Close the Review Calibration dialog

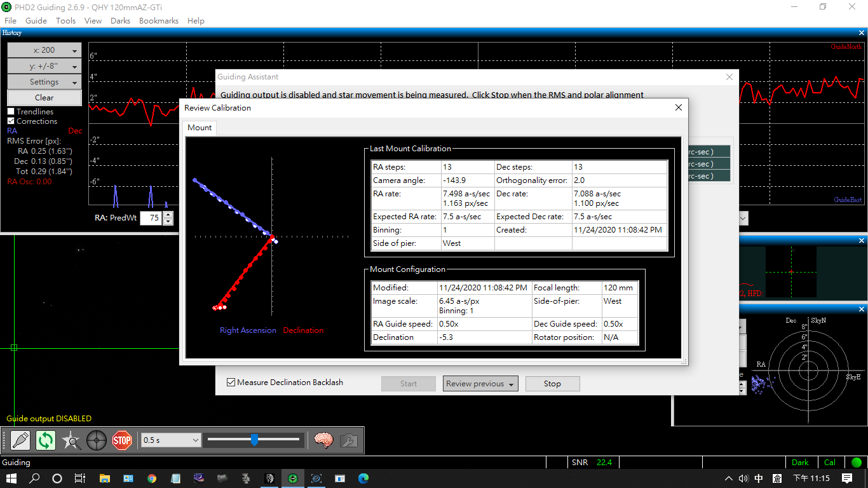click(x=679, y=107)
